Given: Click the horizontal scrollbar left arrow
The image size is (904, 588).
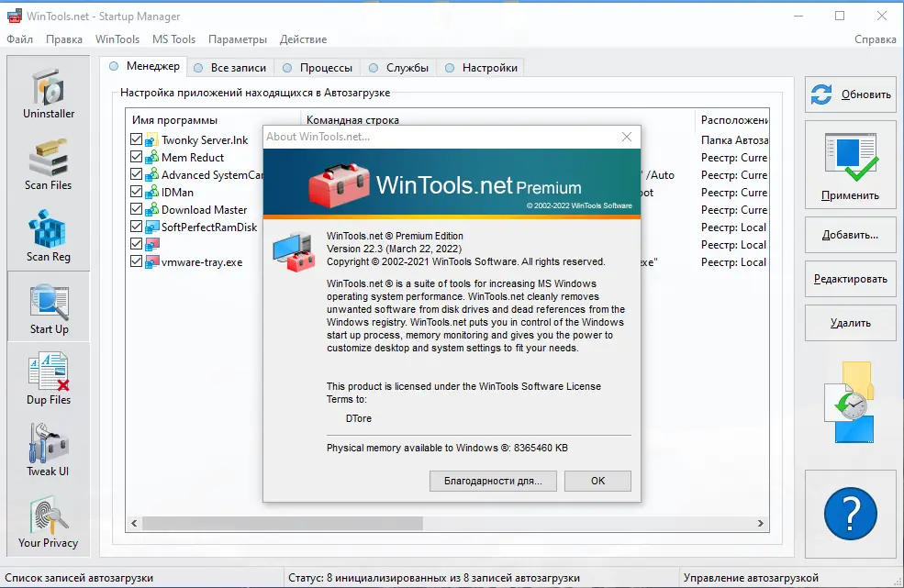Looking at the screenshot, I should 134,523.
